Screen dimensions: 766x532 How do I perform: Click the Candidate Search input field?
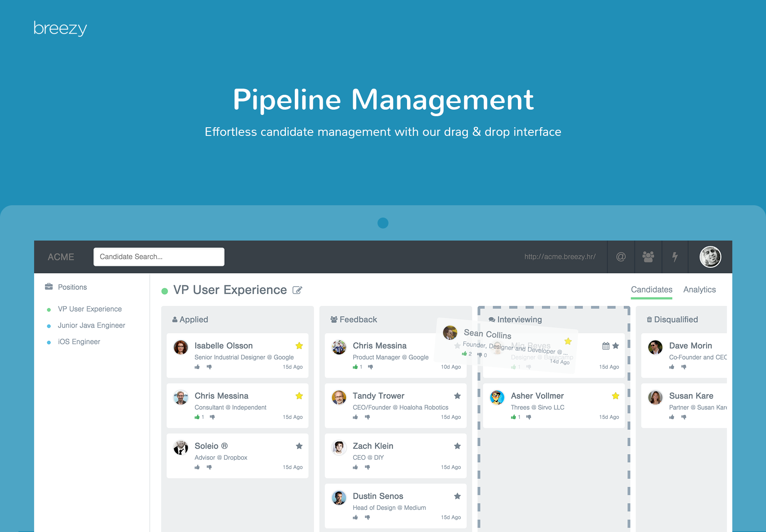pyautogui.click(x=159, y=257)
